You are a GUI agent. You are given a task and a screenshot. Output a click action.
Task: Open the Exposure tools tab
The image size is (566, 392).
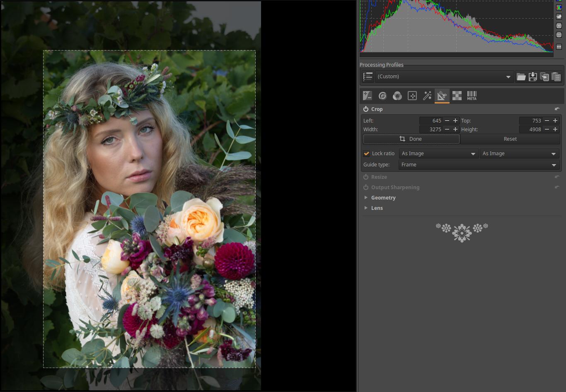pos(367,96)
